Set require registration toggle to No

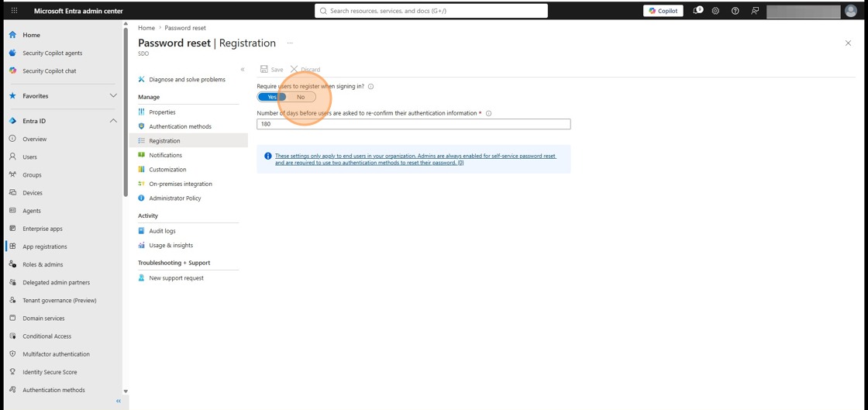click(x=301, y=97)
